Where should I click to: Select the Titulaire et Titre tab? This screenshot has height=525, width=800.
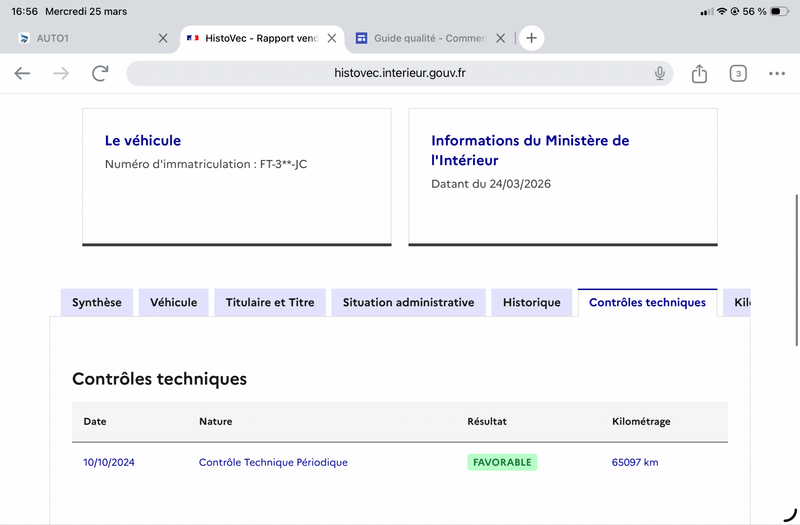coord(270,302)
